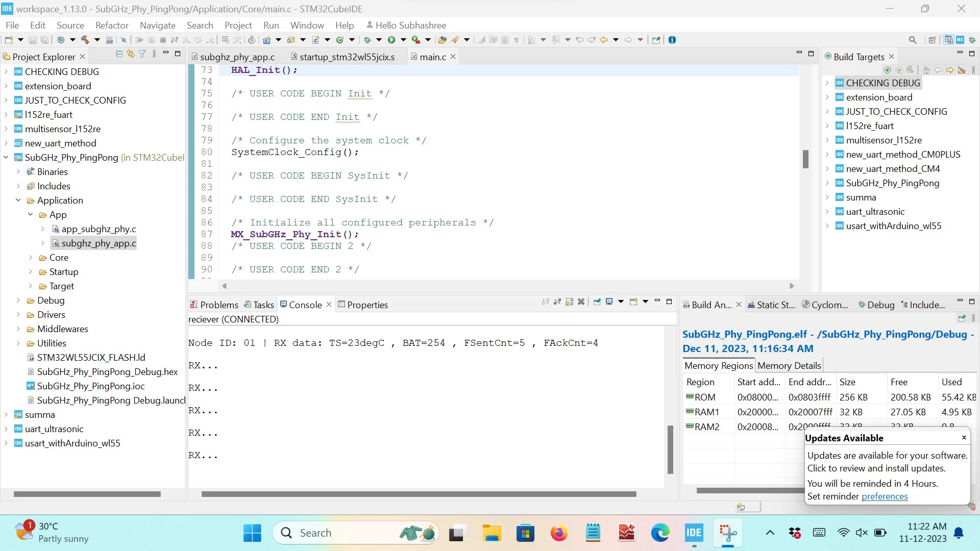Select the ROM memory region row
This screenshot has width=980, height=551.
(x=830, y=397)
